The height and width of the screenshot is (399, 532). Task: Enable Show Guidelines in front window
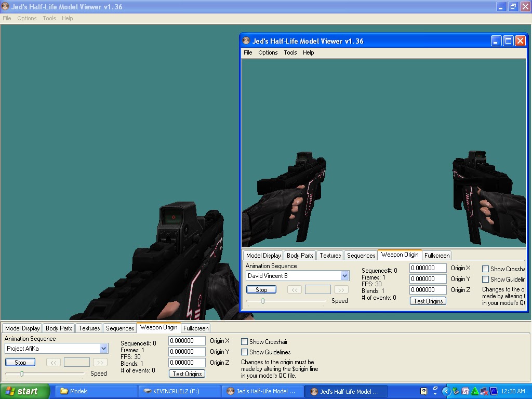pos(486,279)
